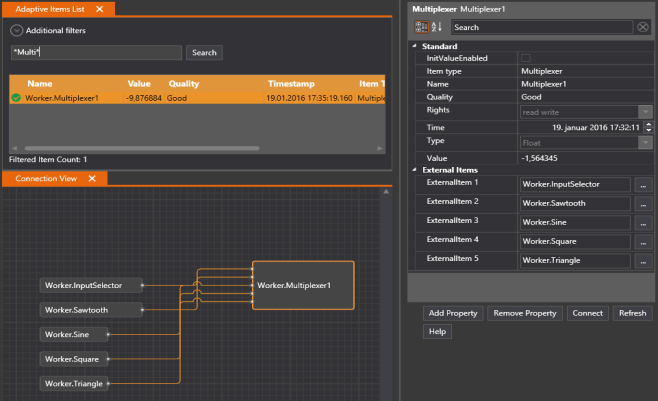658x401 pixels.
Task: Switch property grid to categorized view
Action: point(422,27)
